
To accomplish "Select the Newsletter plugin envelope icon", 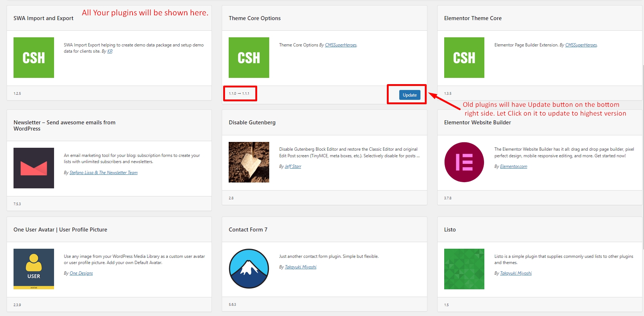I will click(x=34, y=168).
